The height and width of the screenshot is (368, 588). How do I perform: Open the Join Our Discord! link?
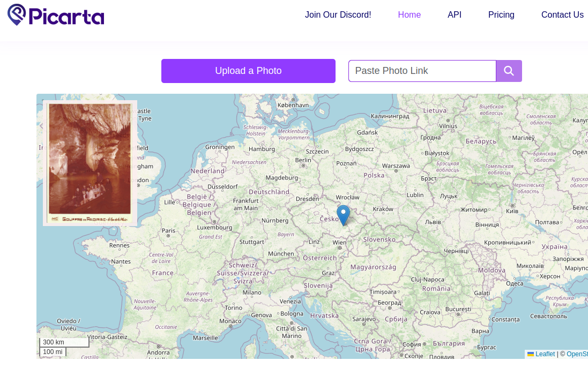[338, 15]
